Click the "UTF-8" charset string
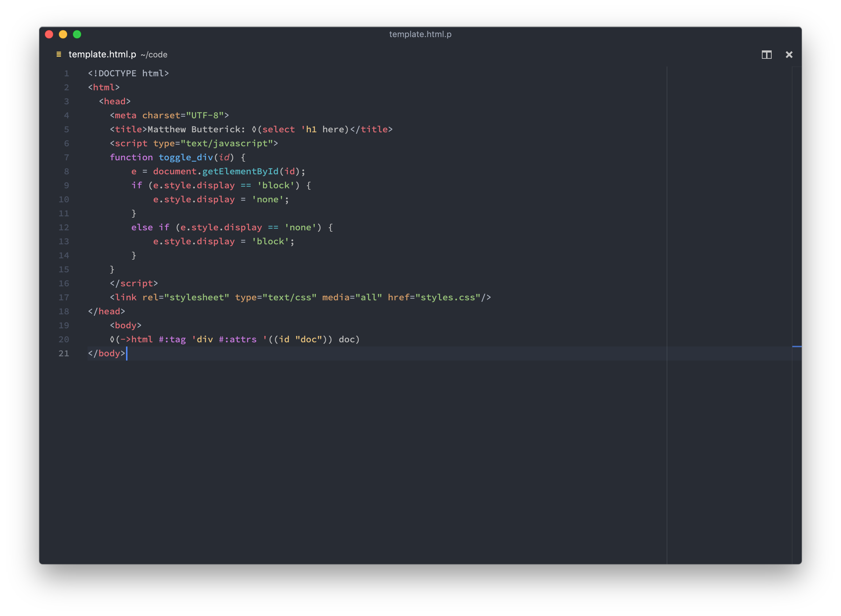The width and height of the screenshot is (841, 616). 205,115
